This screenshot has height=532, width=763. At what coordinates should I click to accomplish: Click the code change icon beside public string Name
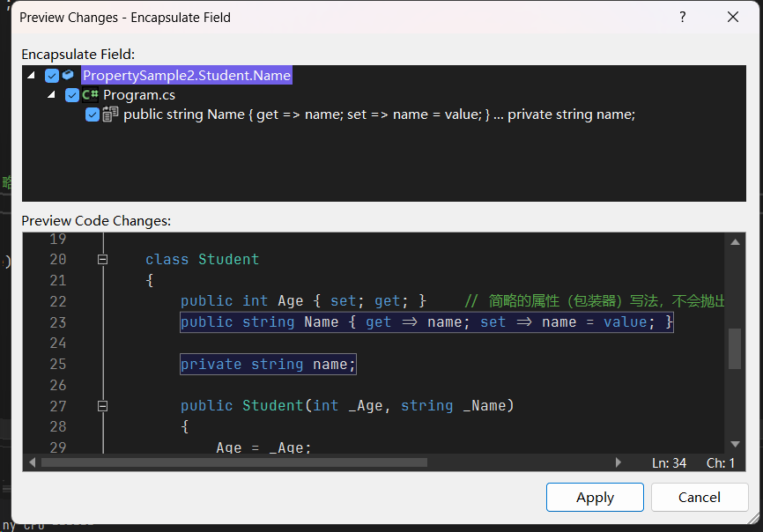click(110, 115)
